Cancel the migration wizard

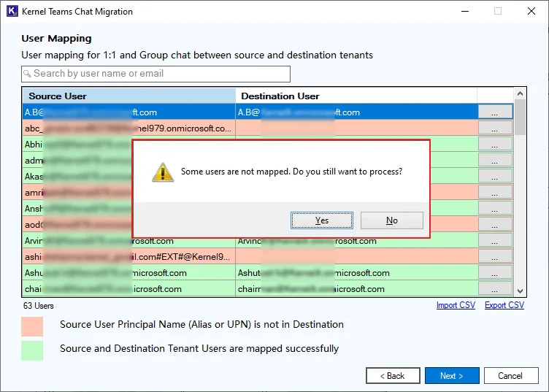point(511,375)
